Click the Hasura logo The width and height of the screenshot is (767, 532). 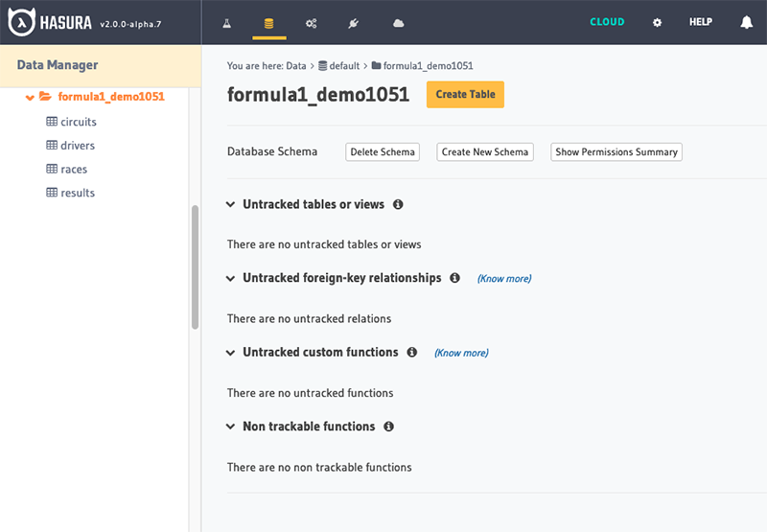[x=50, y=22]
